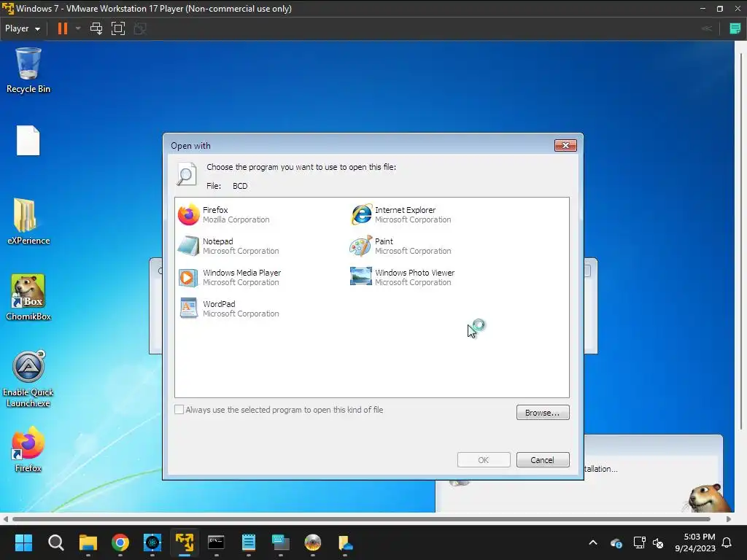Viewport: 747px width, 560px height.
Task: Click the right arrow of the horizontal scrollbar
Action: tap(729, 519)
